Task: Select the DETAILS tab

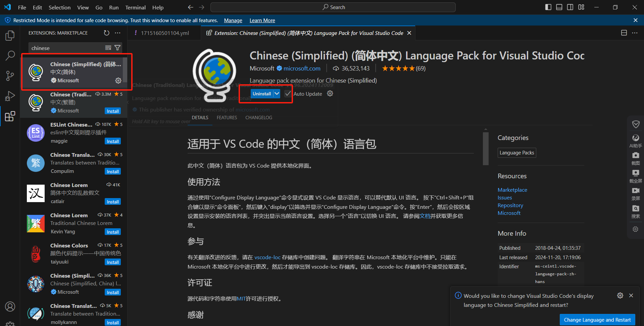Action: point(200,118)
